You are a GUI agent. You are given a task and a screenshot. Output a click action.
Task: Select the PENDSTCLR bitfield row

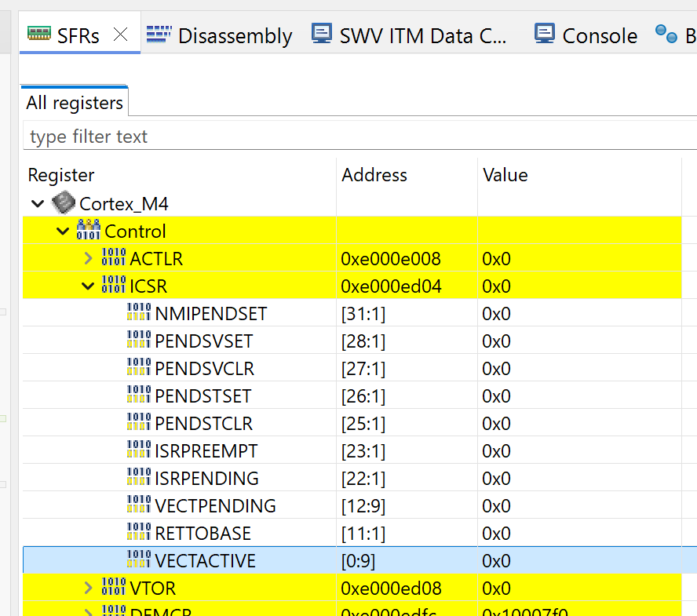(x=352, y=424)
